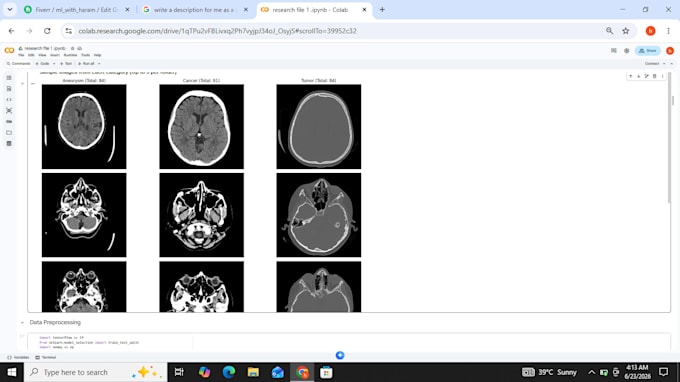Click first Tumor CT scan image
This screenshot has width=680, height=382.
(x=319, y=127)
